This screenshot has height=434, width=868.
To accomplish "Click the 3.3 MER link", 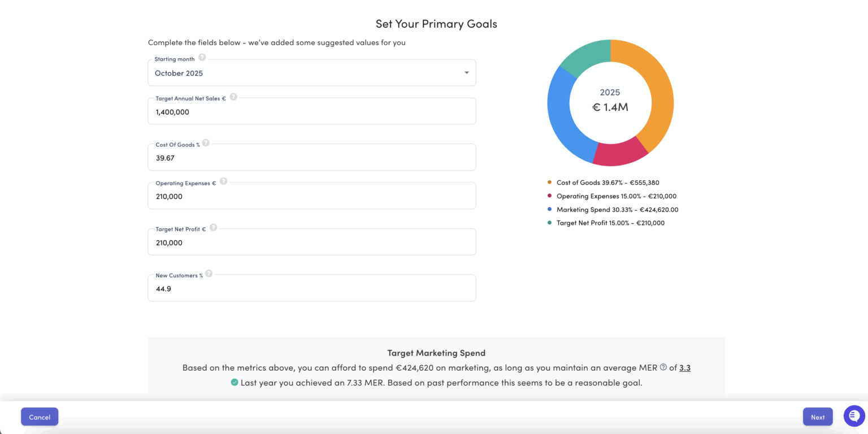I will pyautogui.click(x=684, y=367).
